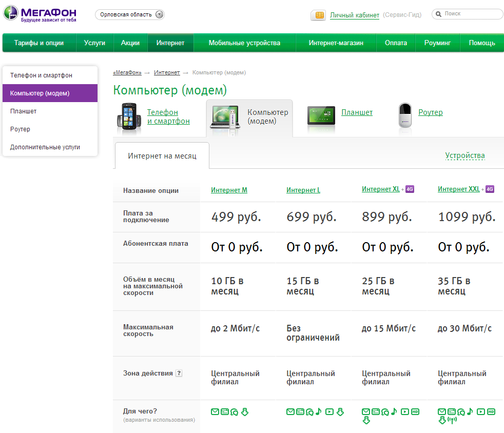The height and width of the screenshot is (433, 504).
Task: Click the 4G badge beside Интернет XL
Action: (410, 189)
